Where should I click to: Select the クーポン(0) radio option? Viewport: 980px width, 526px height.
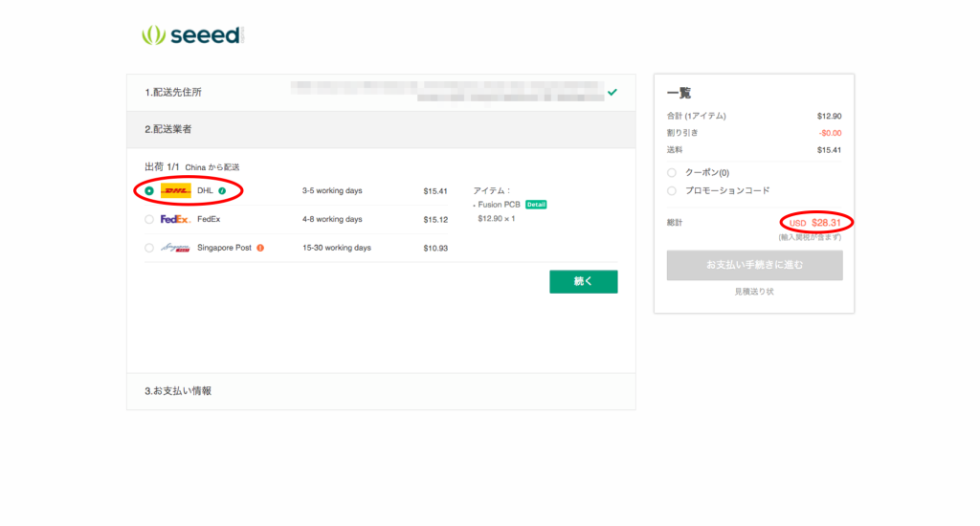pyautogui.click(x=672, y=173)
